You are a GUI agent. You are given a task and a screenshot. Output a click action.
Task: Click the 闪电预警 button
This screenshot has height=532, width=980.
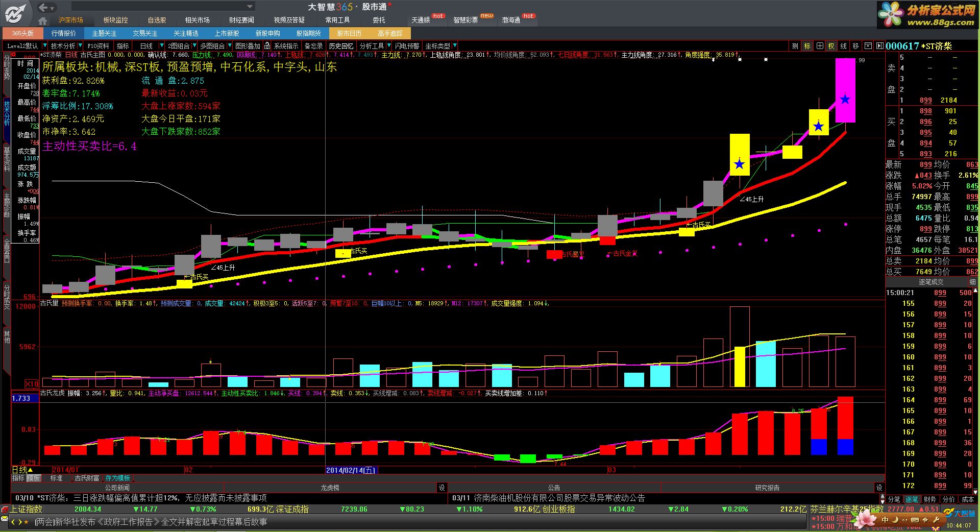click(x=407, y=46)
